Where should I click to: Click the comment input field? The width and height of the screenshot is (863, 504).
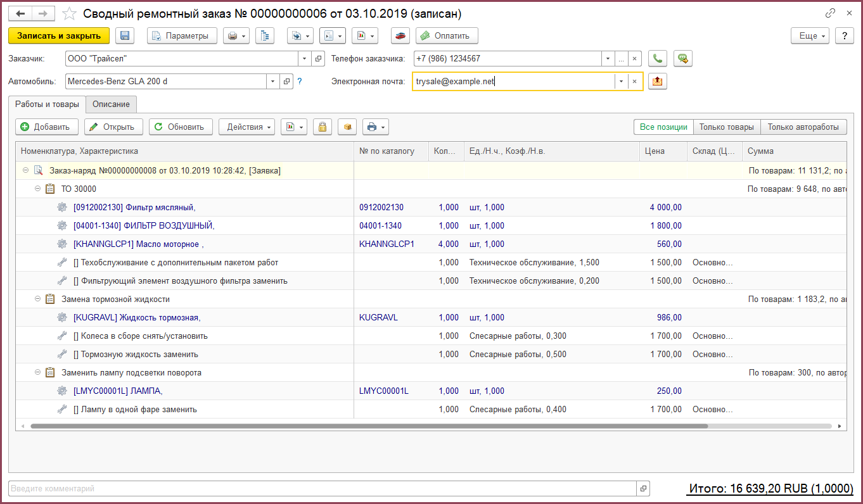(322, 489)
